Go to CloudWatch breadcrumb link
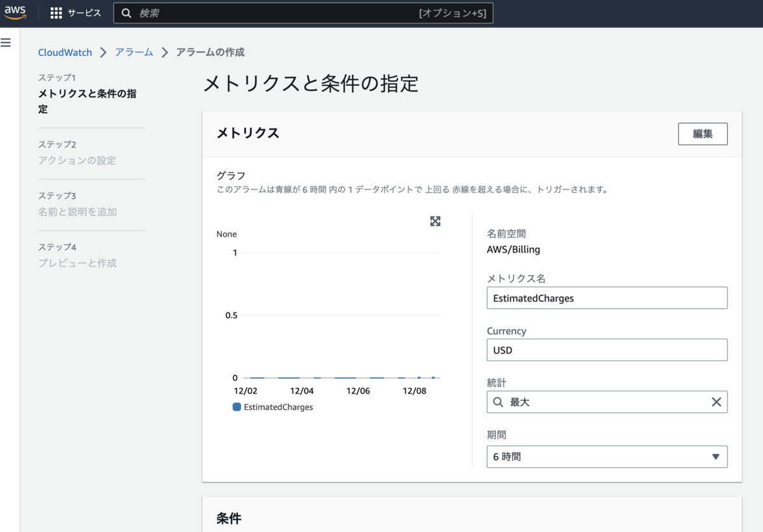The height and width of the screenshot is (532, 763). click(x=65, y=52)
